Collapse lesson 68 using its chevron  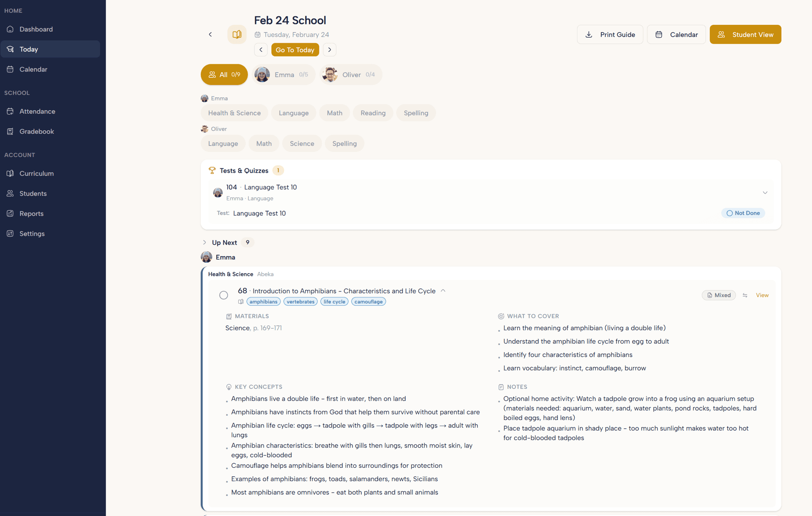(x=443, y=290)
